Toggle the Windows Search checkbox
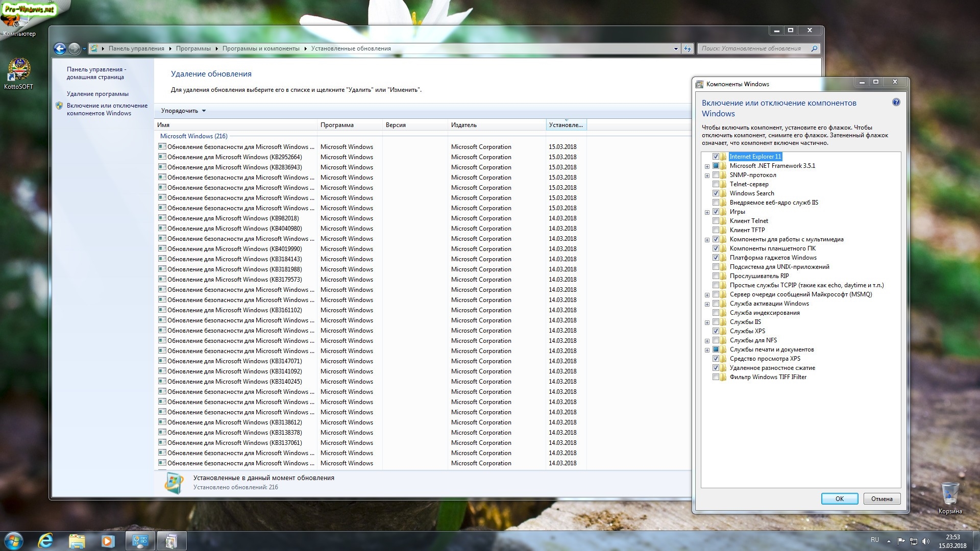This screenshot has width=980, height=551. (x=716, y=193)
